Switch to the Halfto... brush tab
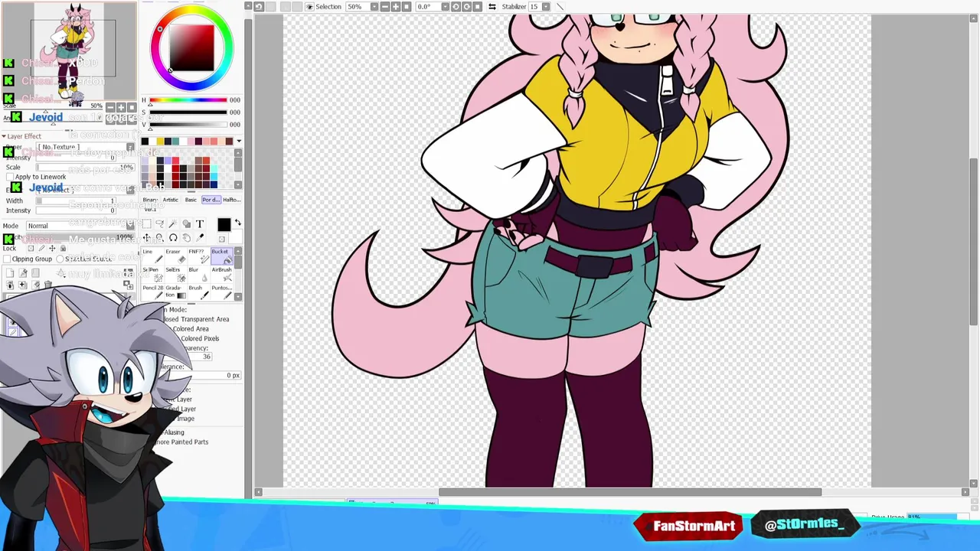The width and height of the screenshot is (980, 551). click(x=231, y=200)
